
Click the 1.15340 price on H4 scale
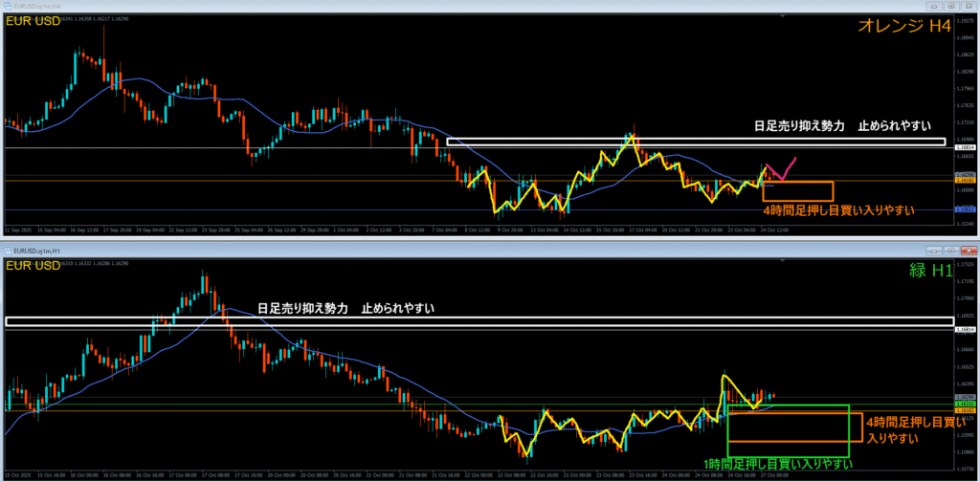967,223
